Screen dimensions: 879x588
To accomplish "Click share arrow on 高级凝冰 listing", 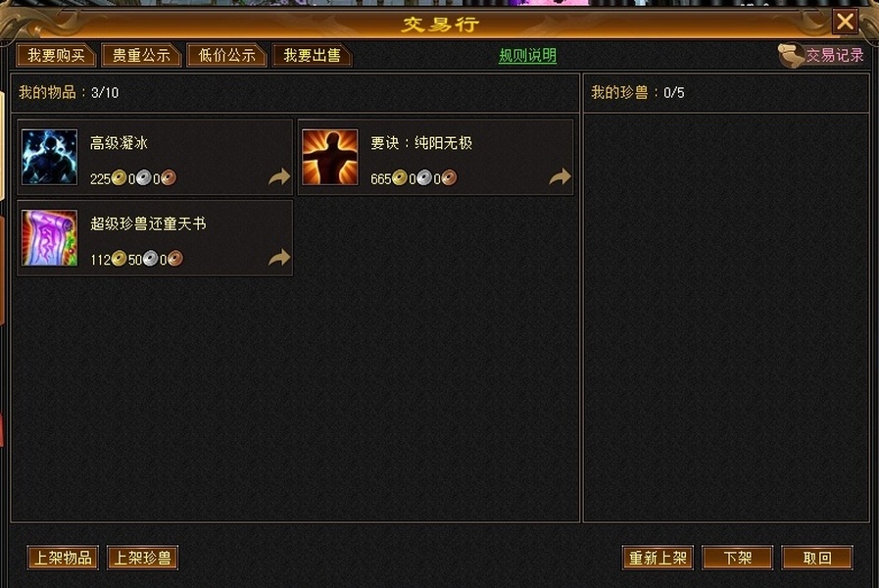I will click(x=279, y=177).
